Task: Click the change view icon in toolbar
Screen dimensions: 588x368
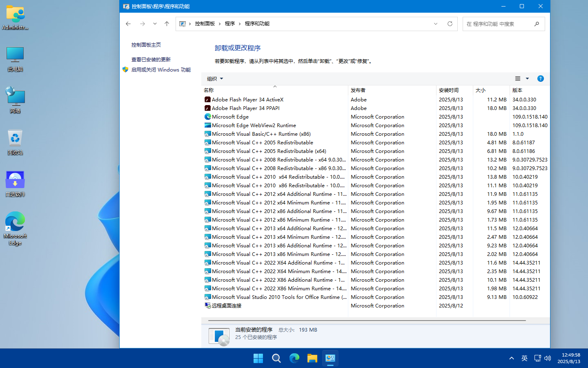Action: [x=517, y=79]
